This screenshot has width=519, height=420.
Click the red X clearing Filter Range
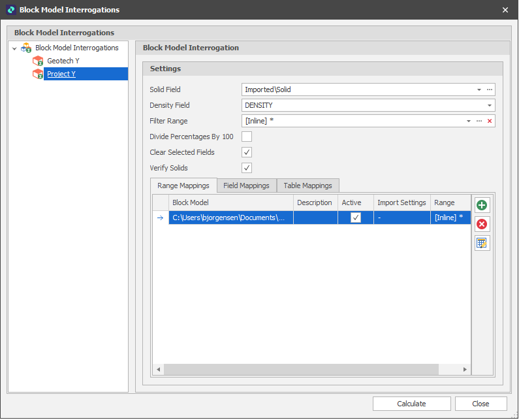click(490, 121)
